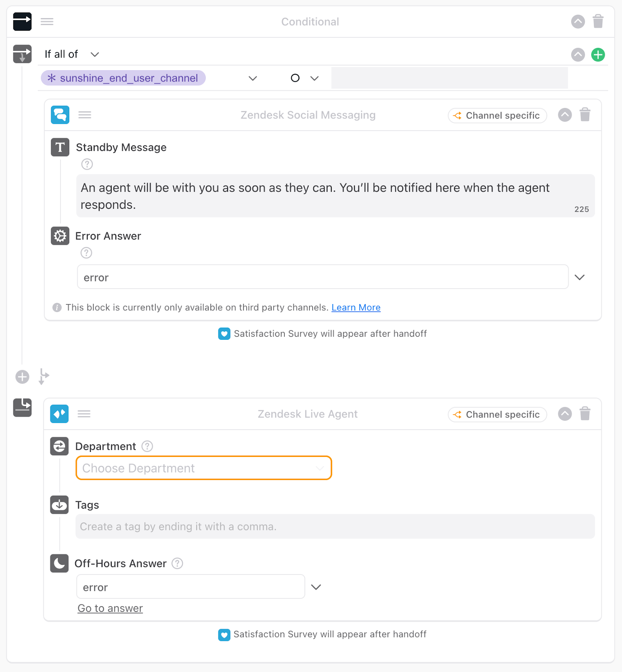Click the Tags input field
622x672 pixels.
pyautogui.click(x=335, y=526)
